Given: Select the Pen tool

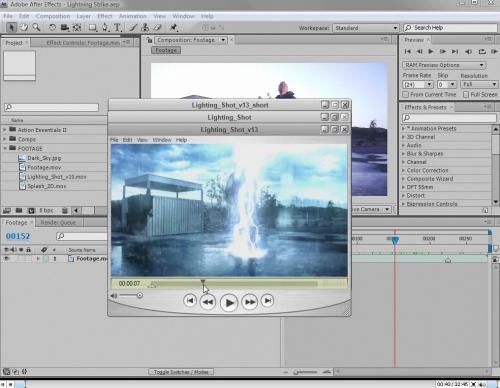Looking at the screenshot, I should tap(105, 27).
